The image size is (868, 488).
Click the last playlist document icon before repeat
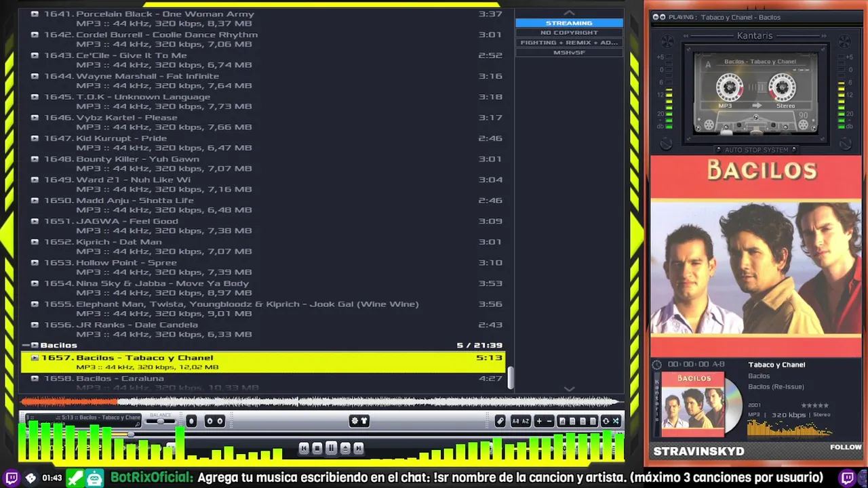pos(593,421)
